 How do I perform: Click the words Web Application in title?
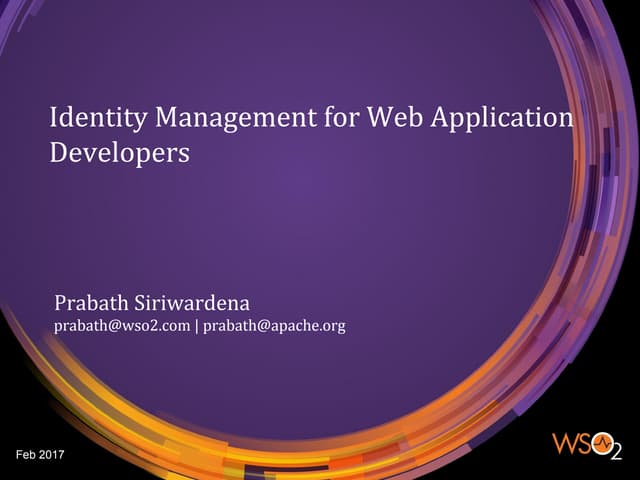pos(469,118)
